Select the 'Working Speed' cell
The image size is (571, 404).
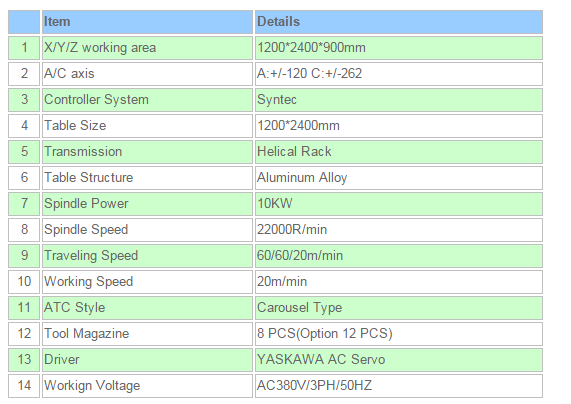(x=147, y=282)
